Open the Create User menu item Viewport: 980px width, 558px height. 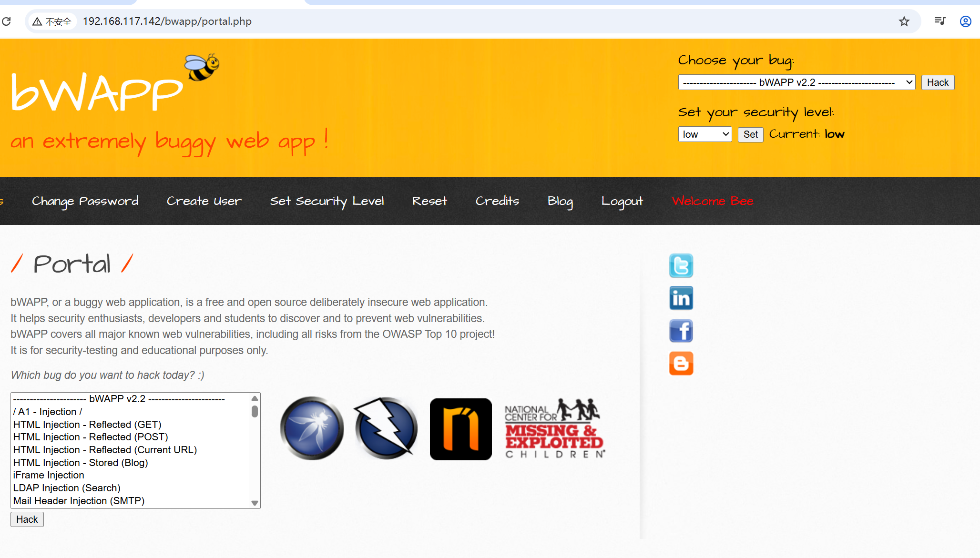(204, 201)
